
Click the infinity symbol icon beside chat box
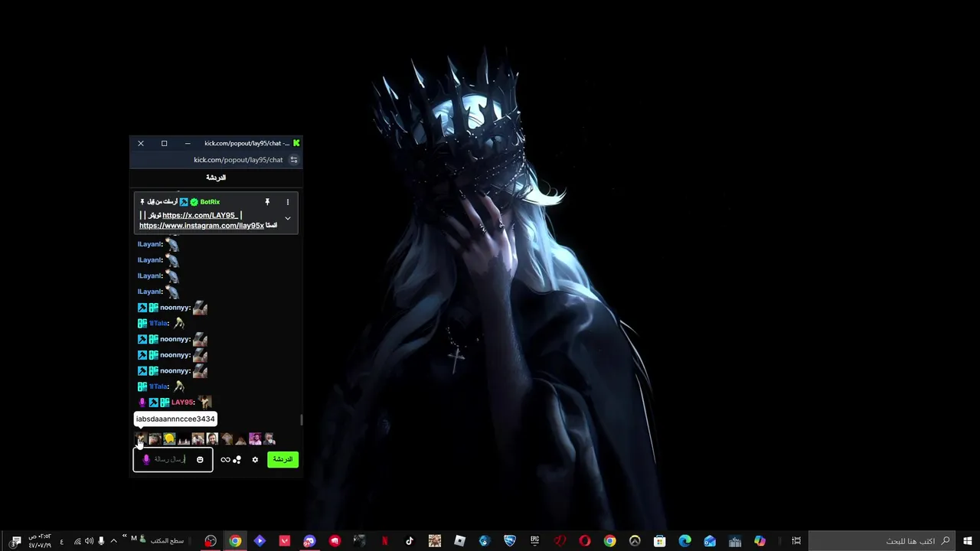(x=225, y=460)
